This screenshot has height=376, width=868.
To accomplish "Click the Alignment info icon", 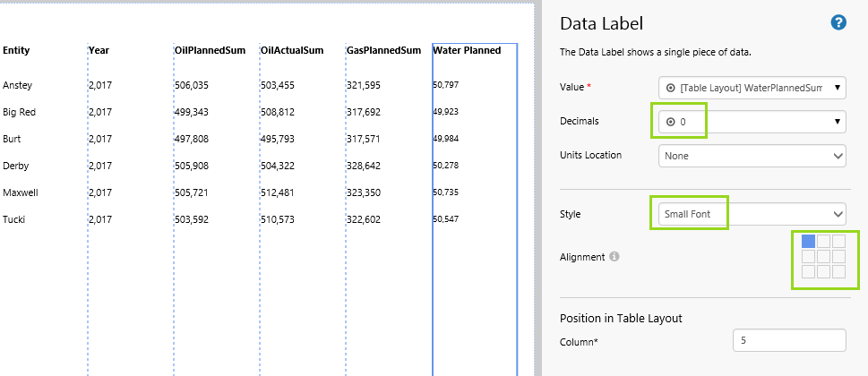I will pyautogui.click(x=614, y=257).
